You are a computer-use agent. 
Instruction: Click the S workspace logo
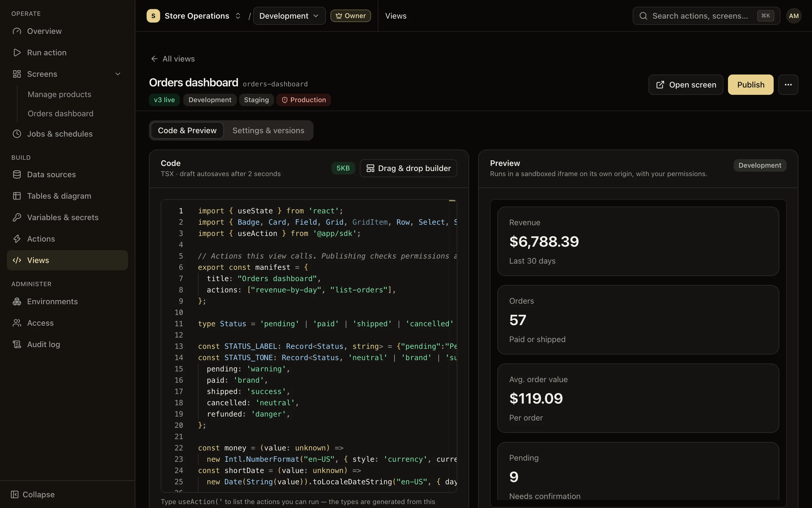point(153,16)
